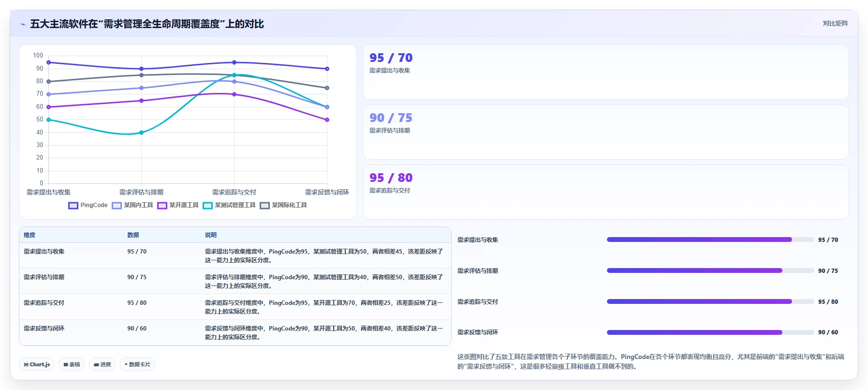Click the 90 / 60 progress value label
The height and width of the screenshot is (390, 868).
click(828, 332)
